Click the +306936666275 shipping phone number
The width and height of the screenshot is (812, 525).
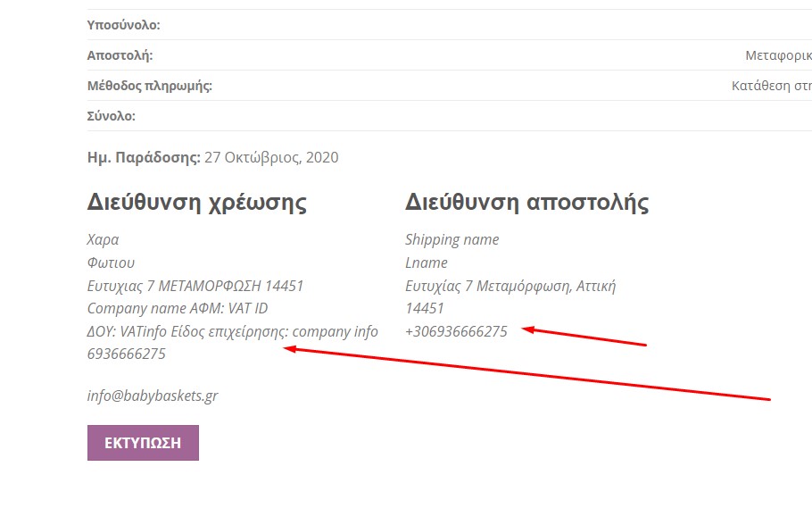tap(456, 331)
